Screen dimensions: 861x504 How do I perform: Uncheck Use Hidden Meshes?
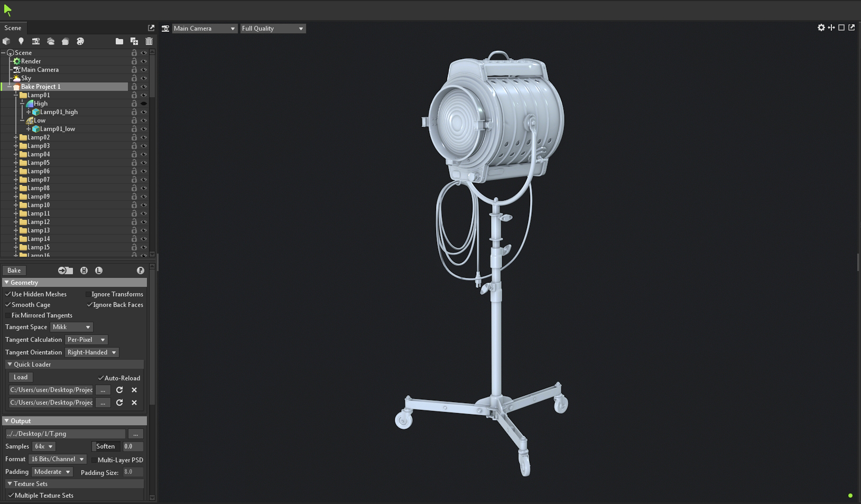pos(8,294)
